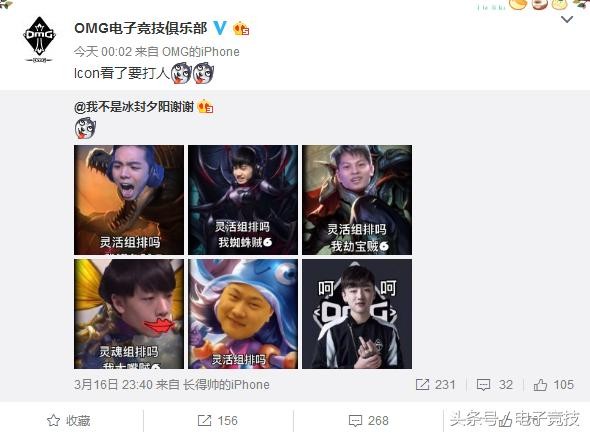The width and height of the screenshot is (590, 433).
Task: Click the bottom repost button showing 156
Action: (217, 421)
